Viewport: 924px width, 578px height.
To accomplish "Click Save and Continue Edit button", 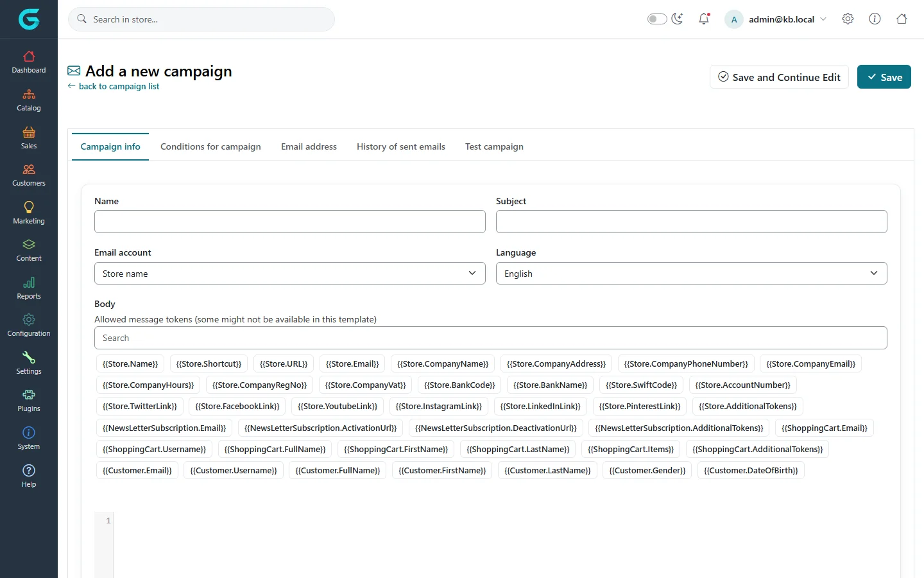I will pyautogui.click(x=779, y=77).
